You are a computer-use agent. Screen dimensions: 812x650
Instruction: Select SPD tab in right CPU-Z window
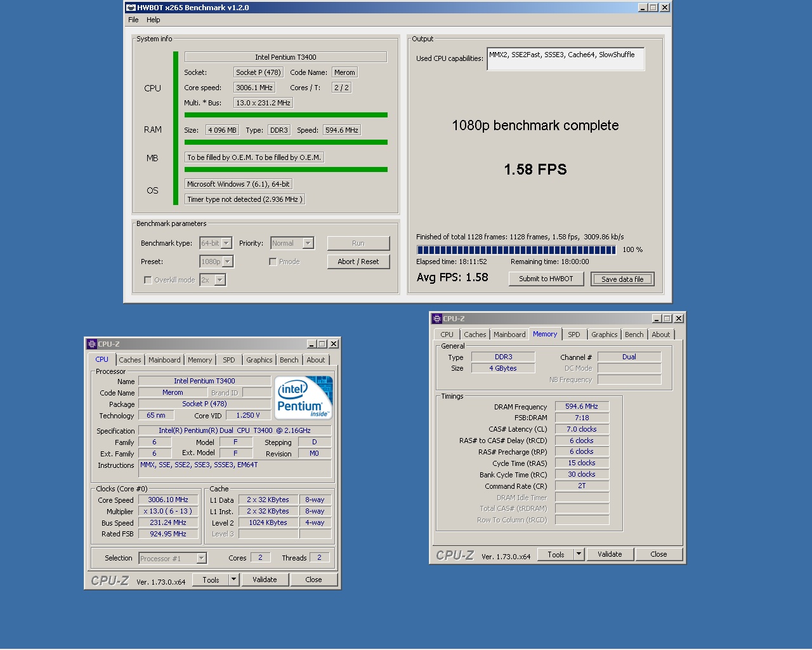click(574, 335)
